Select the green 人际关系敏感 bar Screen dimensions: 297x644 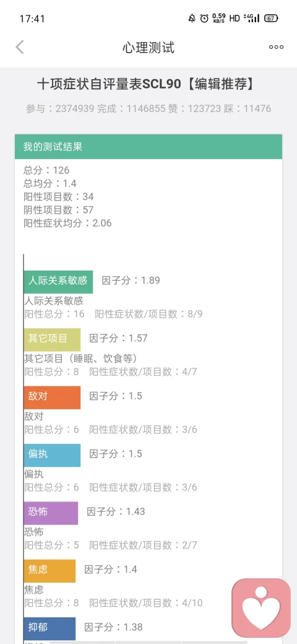[x=58, y=281]
